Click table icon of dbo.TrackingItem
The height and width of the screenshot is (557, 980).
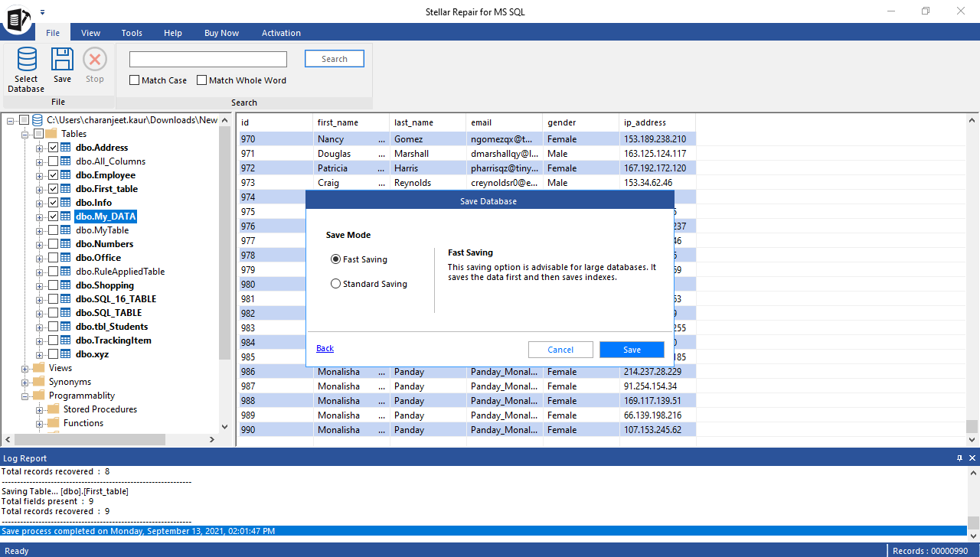(67, 340)
